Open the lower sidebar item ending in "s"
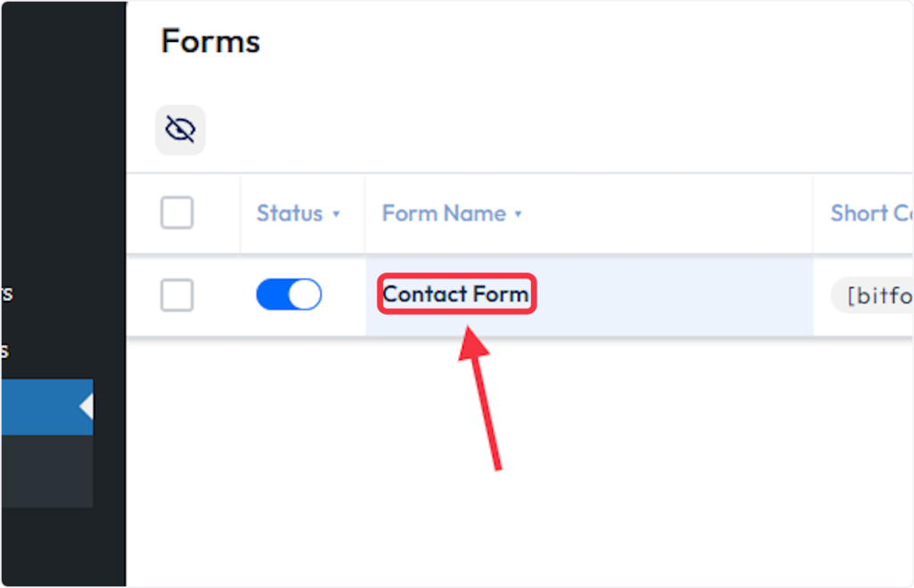Viewport: 914px width, 588px height. (x=4, y=351)
